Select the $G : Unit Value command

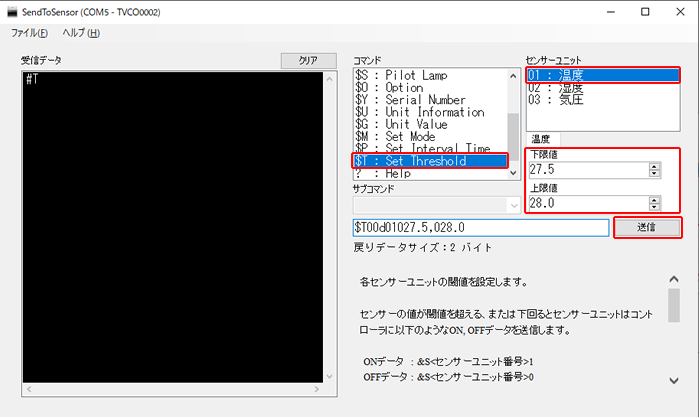click(x=431, y=124)
